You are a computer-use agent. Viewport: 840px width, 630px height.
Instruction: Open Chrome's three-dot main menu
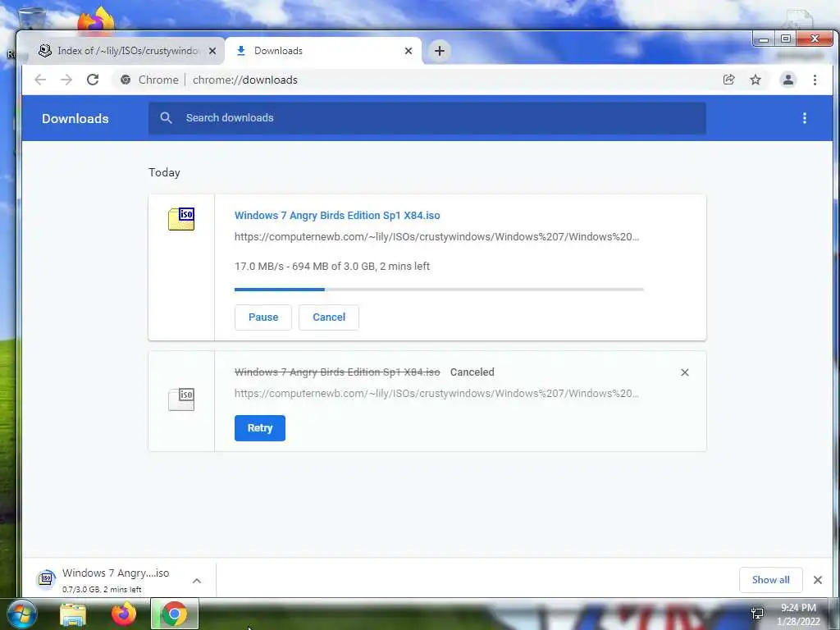815,80
